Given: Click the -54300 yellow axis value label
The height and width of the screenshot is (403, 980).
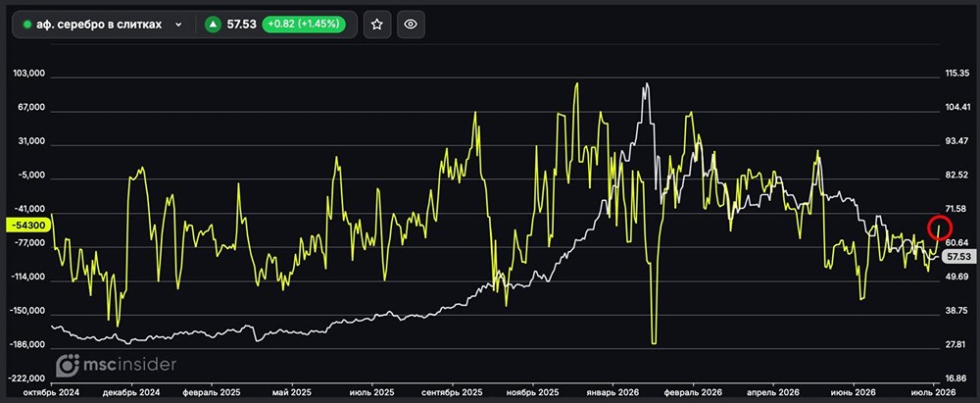Looking at the screenshot, I should (x=26, y=225).
